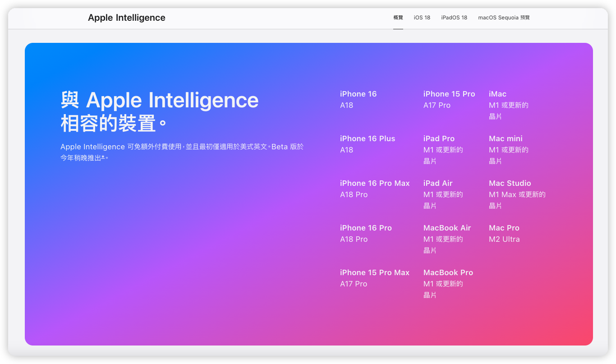
Task: Select the Mac Studio device name
Action: [510, 183]
